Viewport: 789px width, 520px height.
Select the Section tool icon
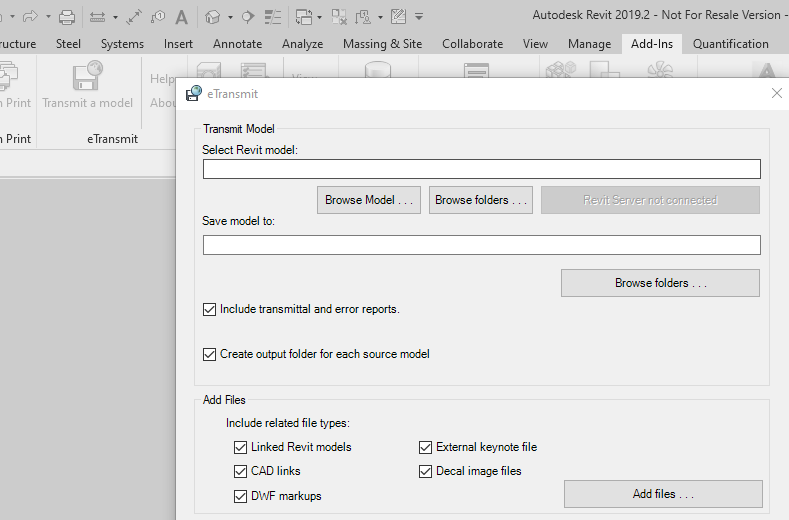[248, 18]
